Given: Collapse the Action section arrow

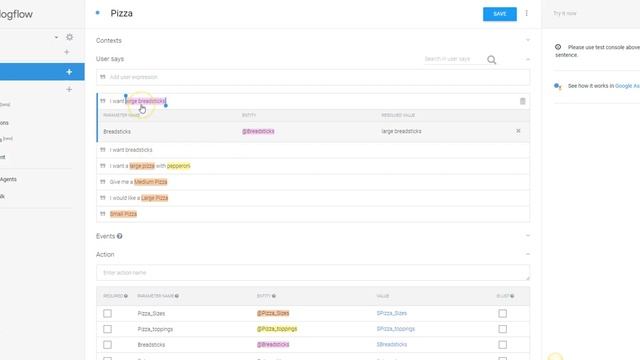Looking at the screenshot, I should (x=527, y=254).
